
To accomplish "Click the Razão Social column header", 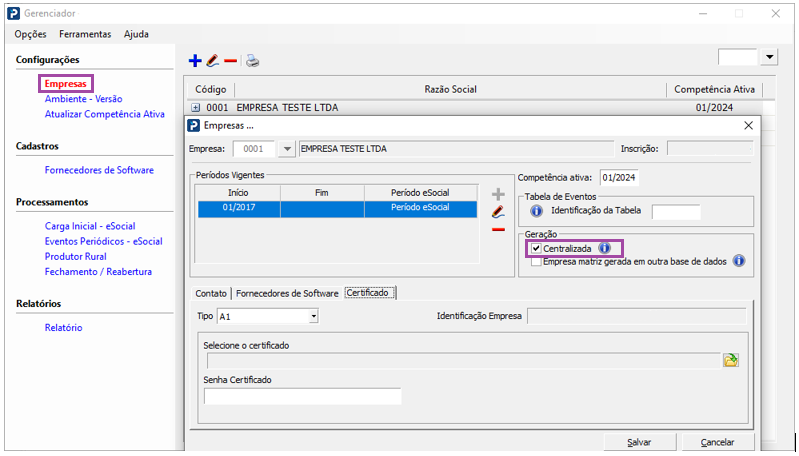I will [x=450, y=89].
